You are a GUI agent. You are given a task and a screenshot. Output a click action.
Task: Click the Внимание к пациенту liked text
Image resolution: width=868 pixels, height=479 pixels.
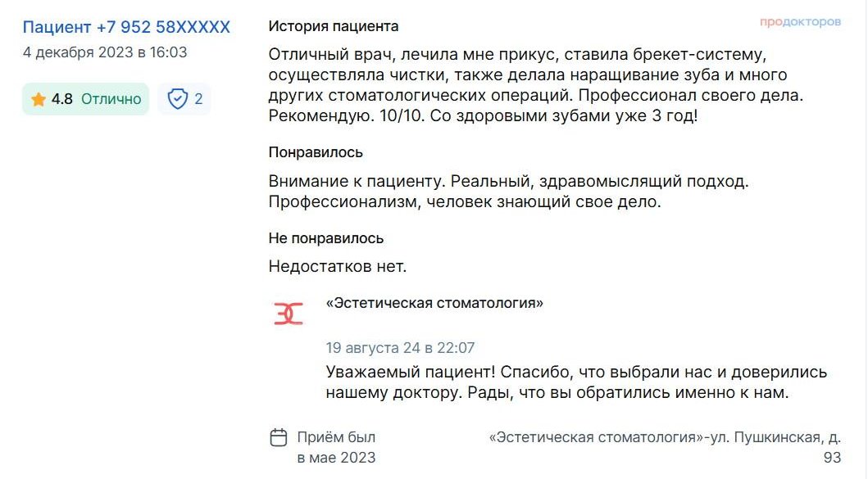point(509,192)
